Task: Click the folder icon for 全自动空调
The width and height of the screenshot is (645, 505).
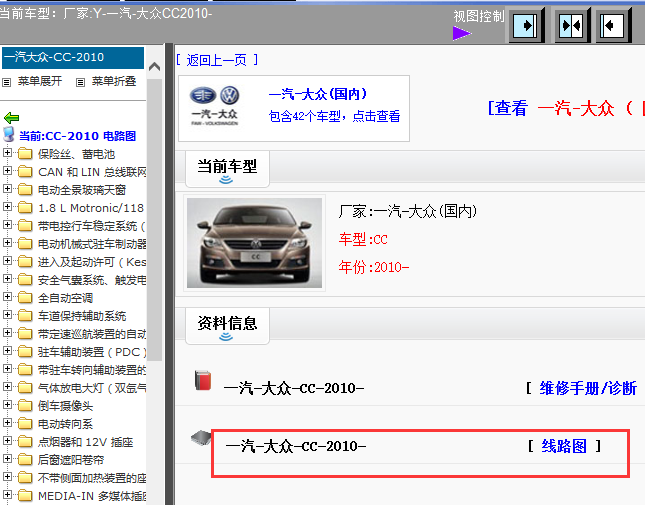Action: coord(25,298)
